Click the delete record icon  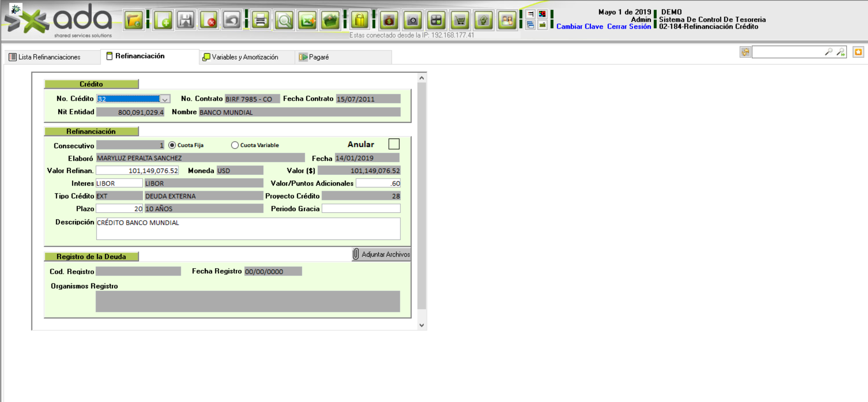209,20
